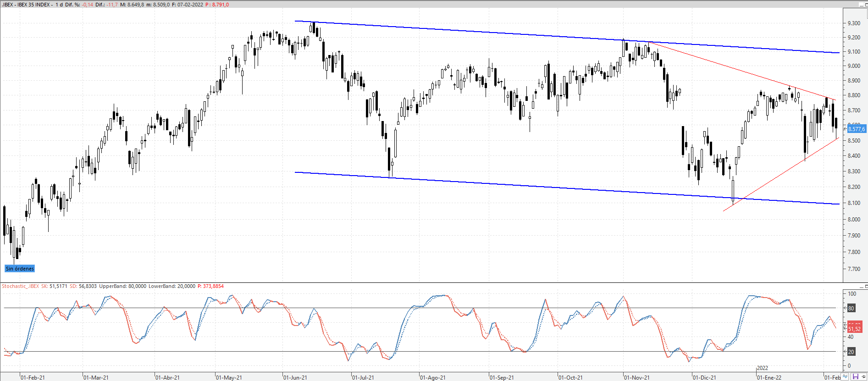Click the 8.100 price scale label

[x=854, y=203]
